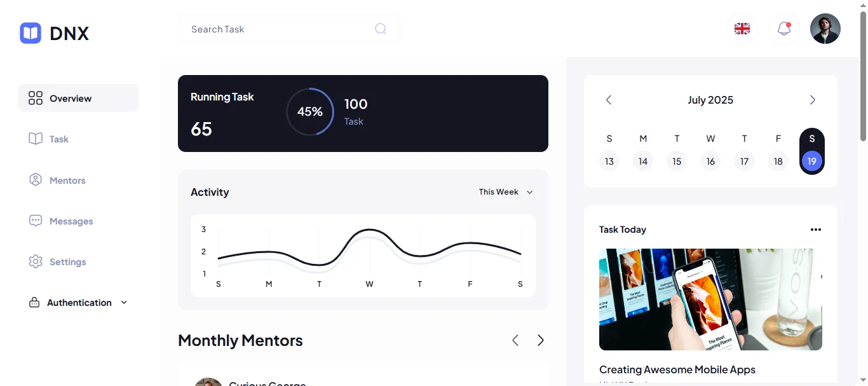Screen dimensions: 868x386
Task: Open the user profile avatar
Action: [x=825, y=29]
